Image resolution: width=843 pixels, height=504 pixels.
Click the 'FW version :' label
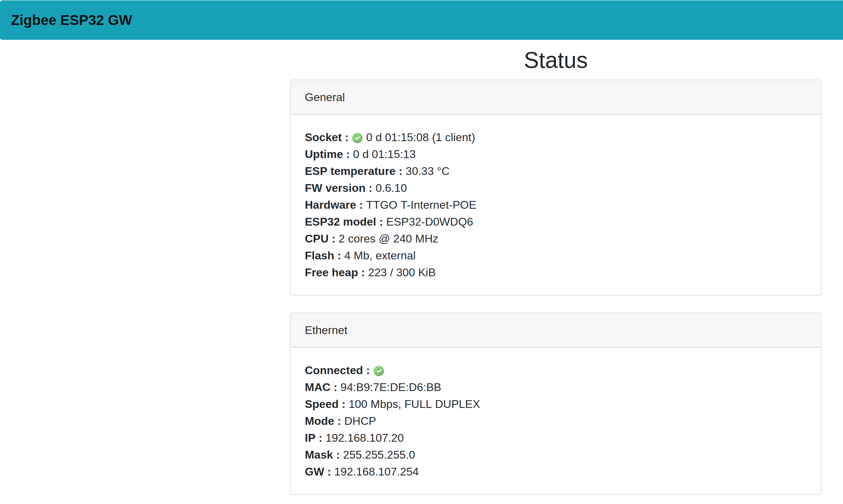click(338, 188)
